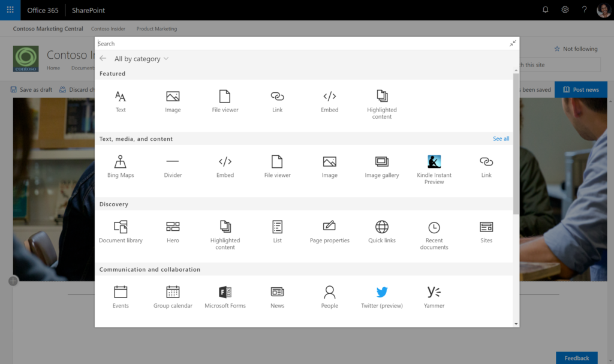This screenshot has height=364, width=614.
Task: Insert the Hero web part
Action: 173,232
